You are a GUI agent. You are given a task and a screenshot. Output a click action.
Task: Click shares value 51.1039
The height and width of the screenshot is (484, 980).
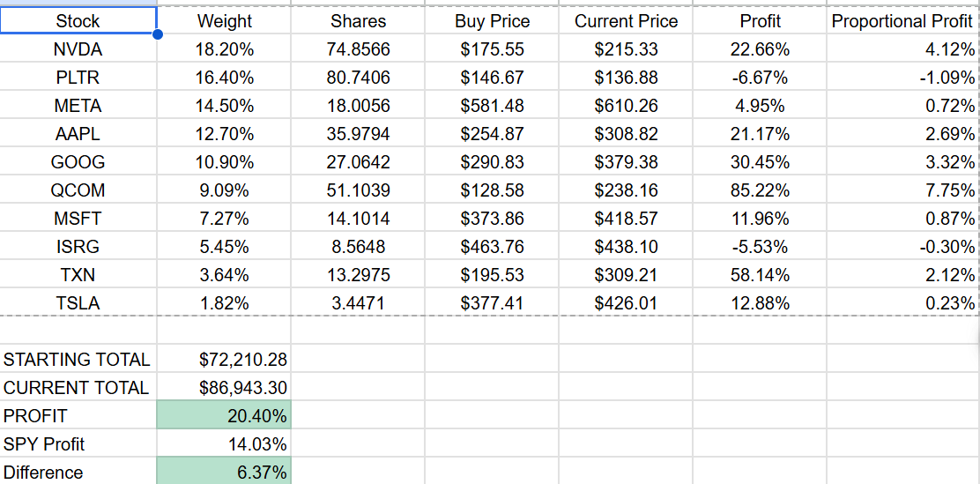(x=358, y=190)
